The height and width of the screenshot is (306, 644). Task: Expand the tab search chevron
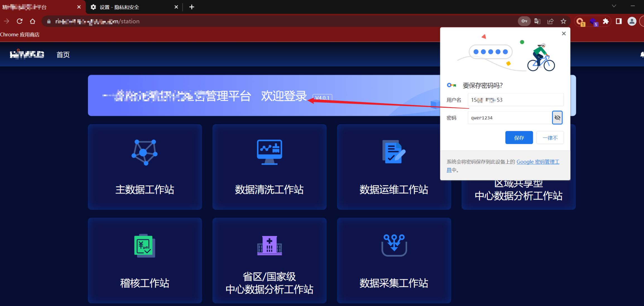pos(614,6)
